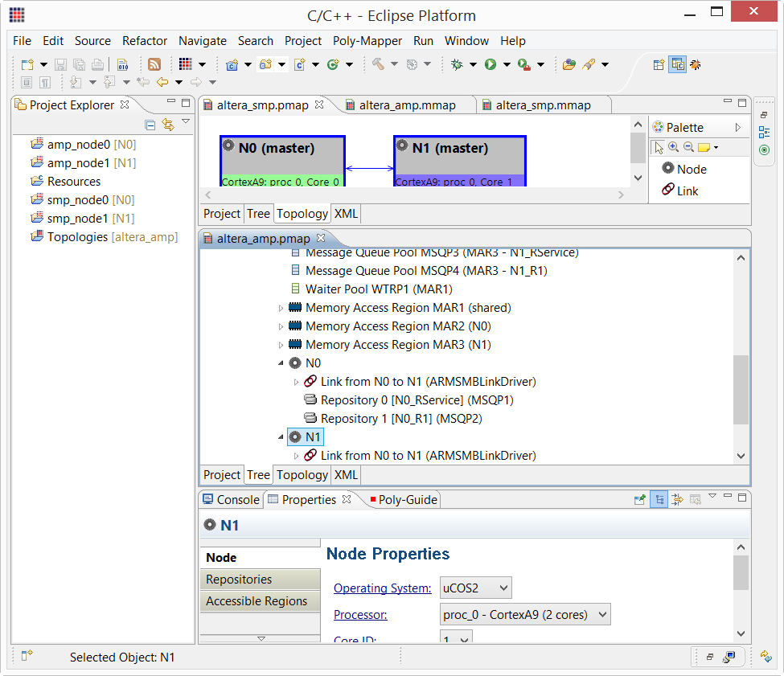Open the Run button dropdown arrow
This screenshot has height=676, width=784.
point(507,64)
